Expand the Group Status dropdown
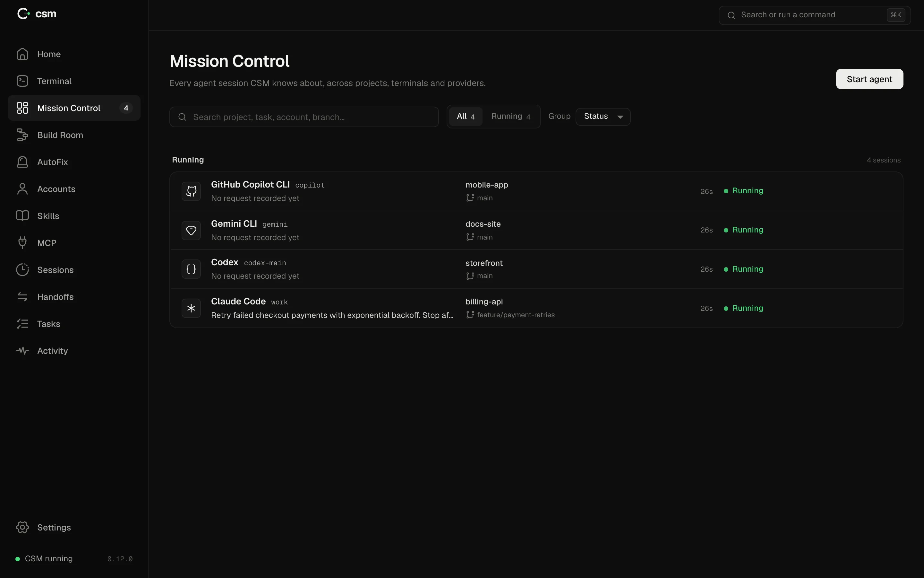 click(603, 117)
